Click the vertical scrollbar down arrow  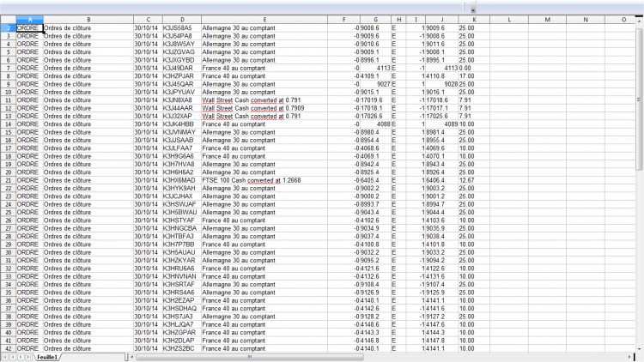pos(639,349)
